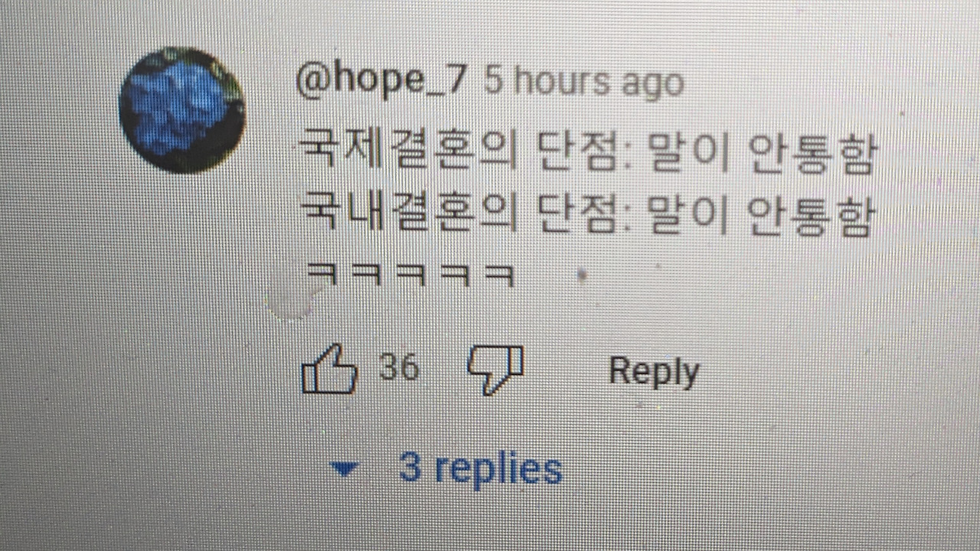The width and height of the screenshot is (980, 551).
Task: Click the like count 36
Action: click(x=399, y=368)
